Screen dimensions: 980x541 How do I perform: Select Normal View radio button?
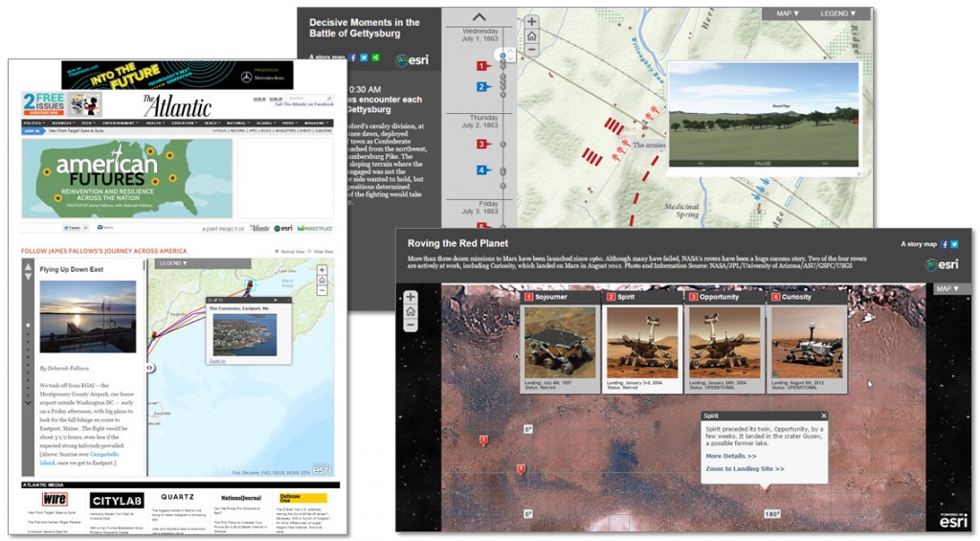coord(278,252)
